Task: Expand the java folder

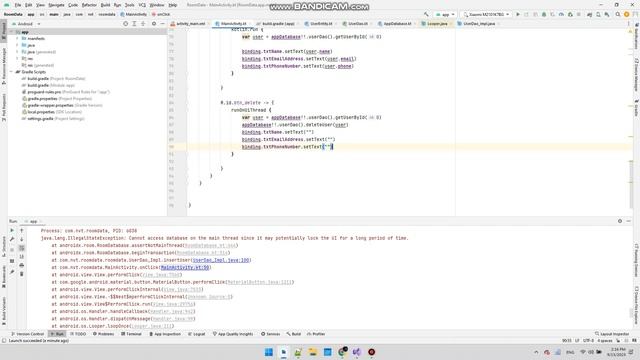Action: pyautogui.click(x=18, y=45)
